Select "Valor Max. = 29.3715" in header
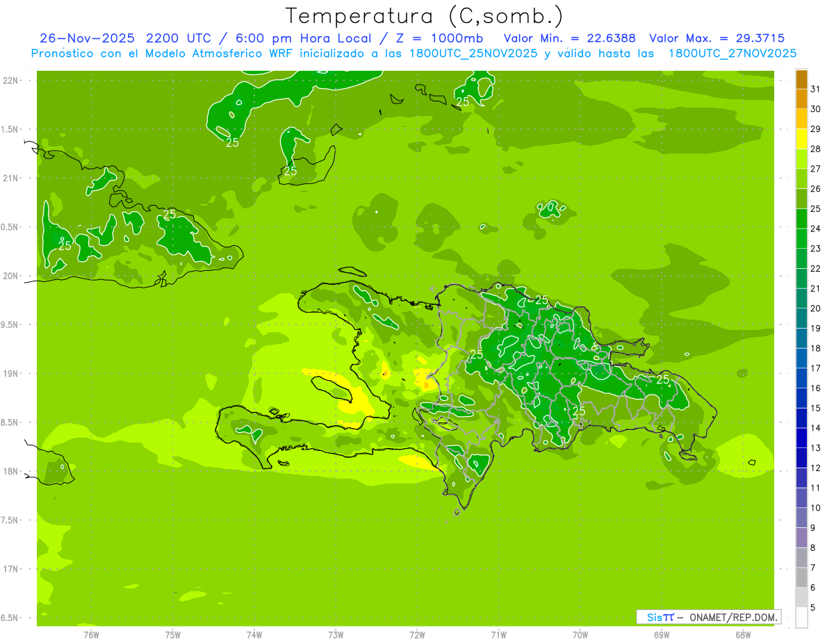This screenshot has height=644, width=834. click(717, 38)
